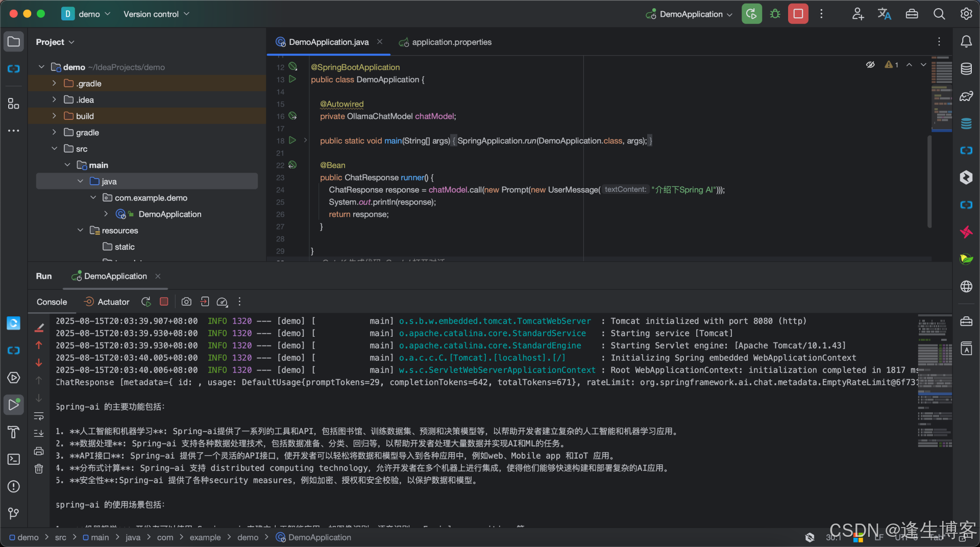This screenshot has width=980, height=547.
Task: Click the translation plugin icon
Action: tap(885, 14)
